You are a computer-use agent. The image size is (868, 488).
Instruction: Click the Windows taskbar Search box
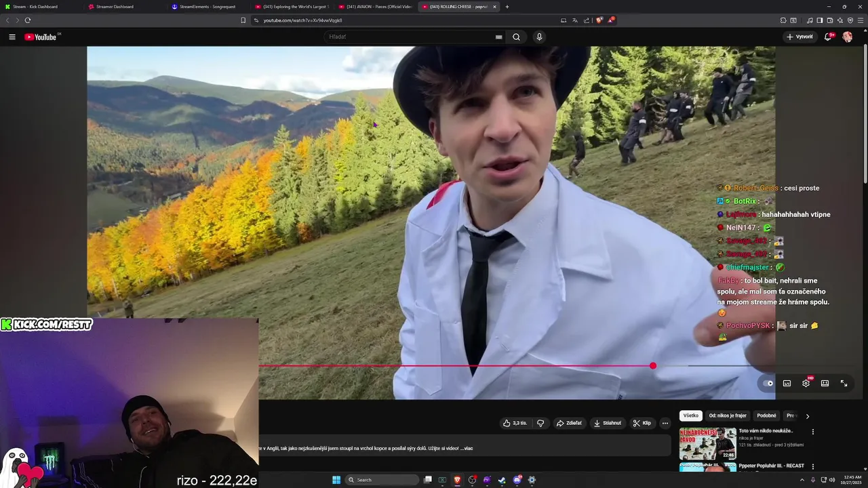click(381, 480)
